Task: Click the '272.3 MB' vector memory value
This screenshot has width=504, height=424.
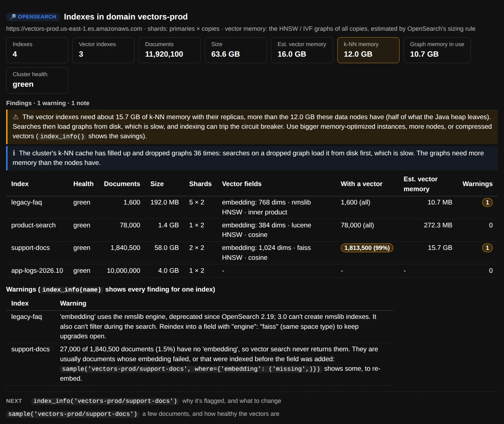Action: 438,225
